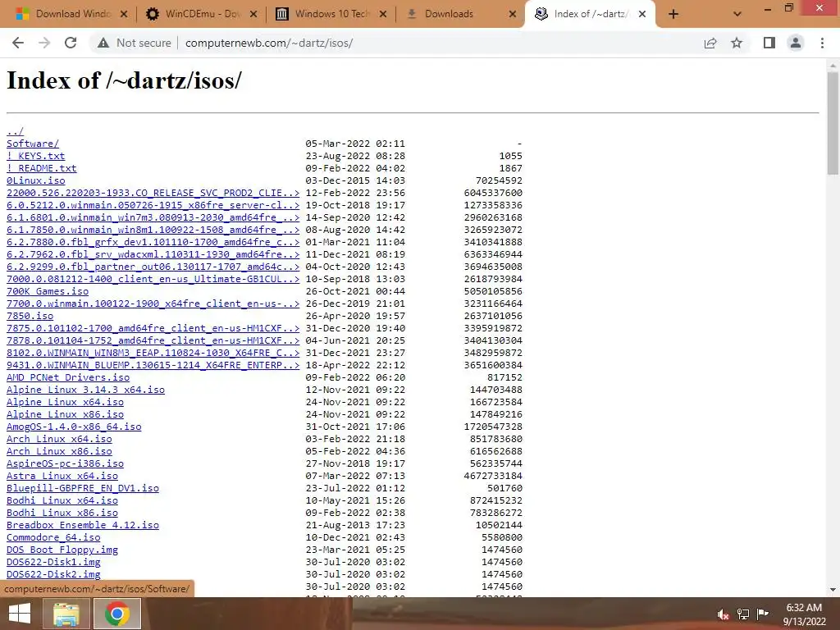Download Alpine_Linux_3.14.3_x64.iso
This screenshot has width=840, height=630.
pyautogui.click(x=85, y=390)
